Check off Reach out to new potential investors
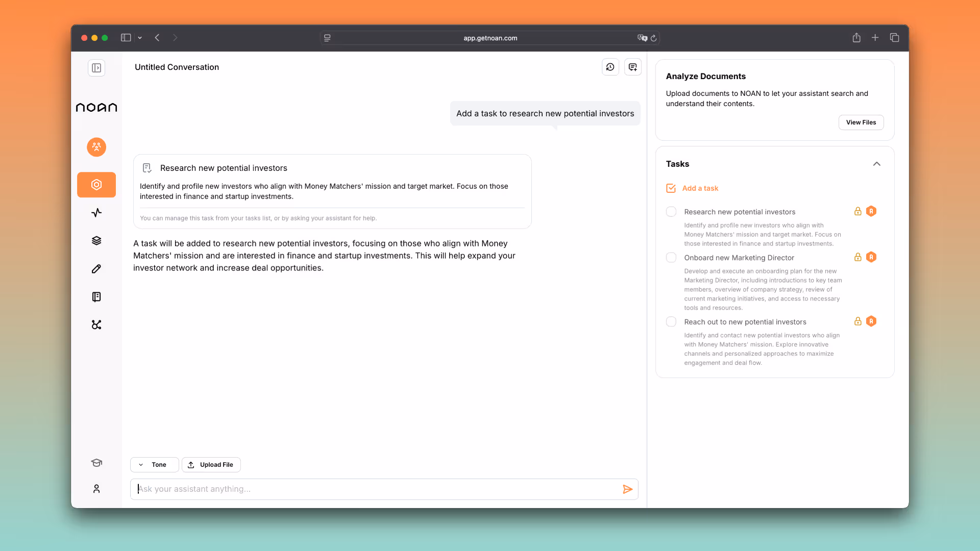Screen dimensions: 980x551 pyautogui.click(x=671, y=322)
